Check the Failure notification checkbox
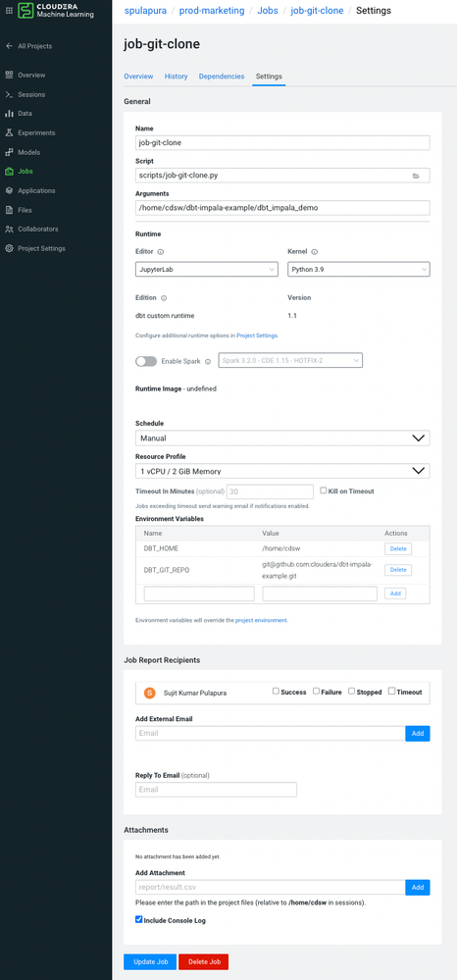Screen dimensions: 457x980 click(x=317, y=692)
